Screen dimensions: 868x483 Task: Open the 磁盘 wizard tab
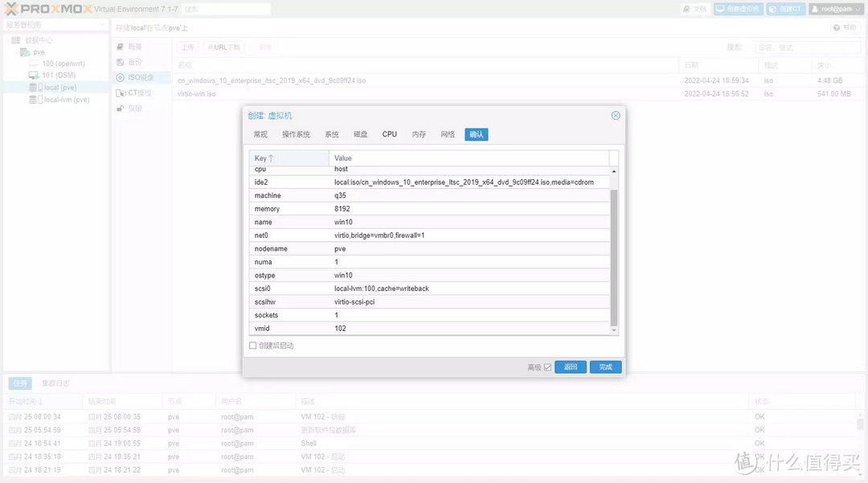point(360,134)
